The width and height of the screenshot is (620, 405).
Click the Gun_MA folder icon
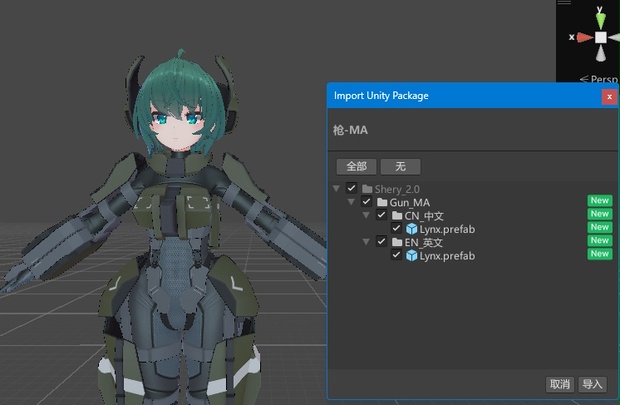pos(382,202)
